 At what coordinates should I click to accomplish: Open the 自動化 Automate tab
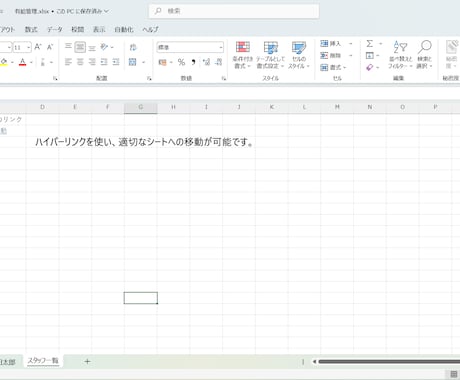tap(124, 29)
